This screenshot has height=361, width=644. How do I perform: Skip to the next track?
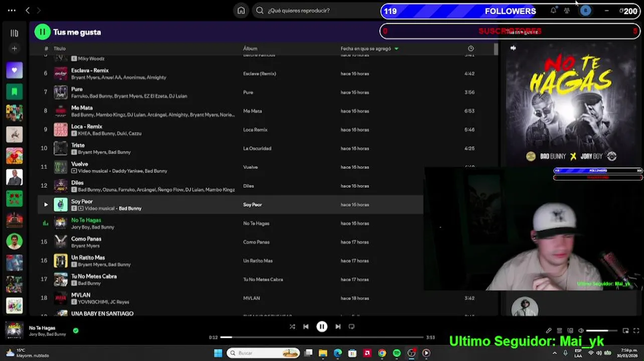point(338,326)
